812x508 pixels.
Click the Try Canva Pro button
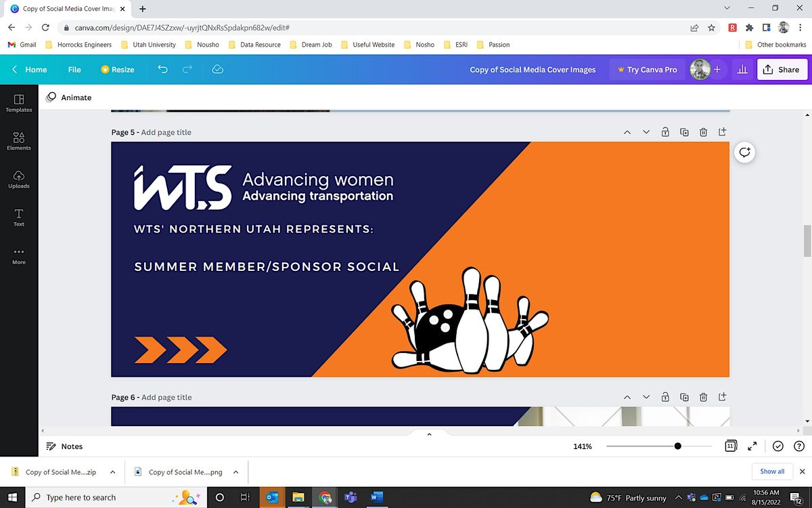click(x=647, y=69)
